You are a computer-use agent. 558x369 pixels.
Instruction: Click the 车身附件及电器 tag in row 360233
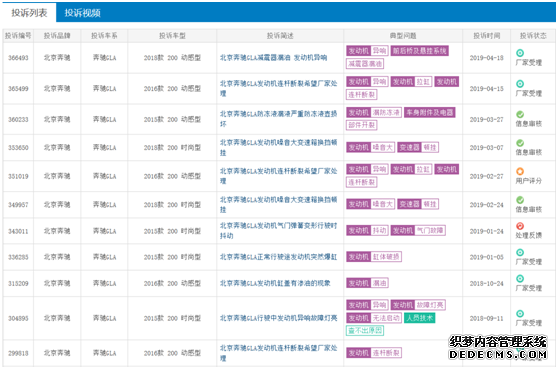click(x=430, y=113)
